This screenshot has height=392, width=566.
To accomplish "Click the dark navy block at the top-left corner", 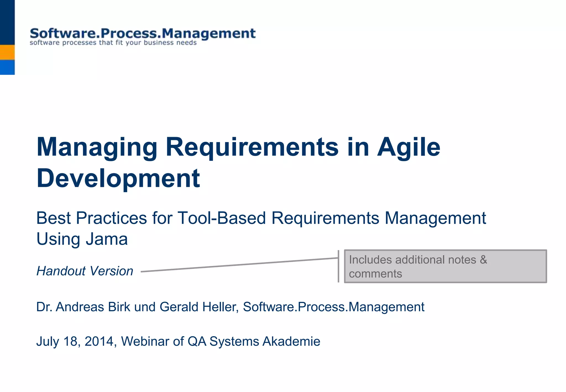I will coord(7,22).
